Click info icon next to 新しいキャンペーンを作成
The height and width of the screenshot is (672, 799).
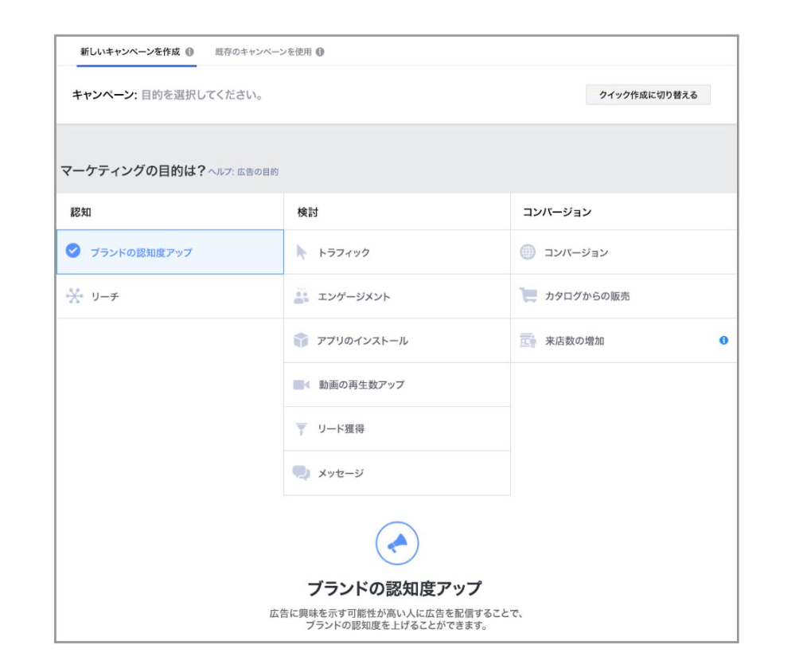[189, 52]
